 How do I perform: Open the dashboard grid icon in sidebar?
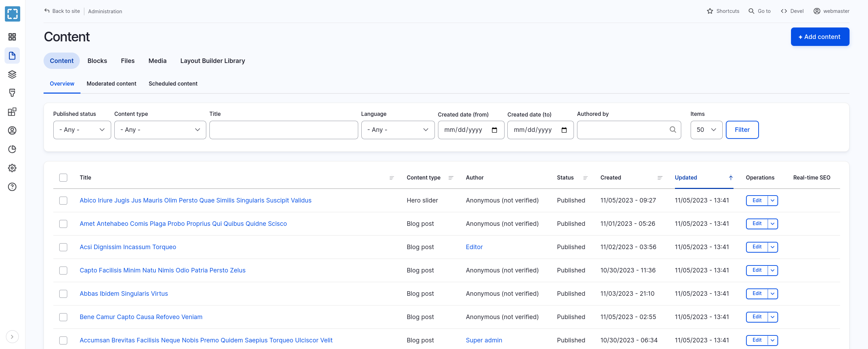point(12,37)
